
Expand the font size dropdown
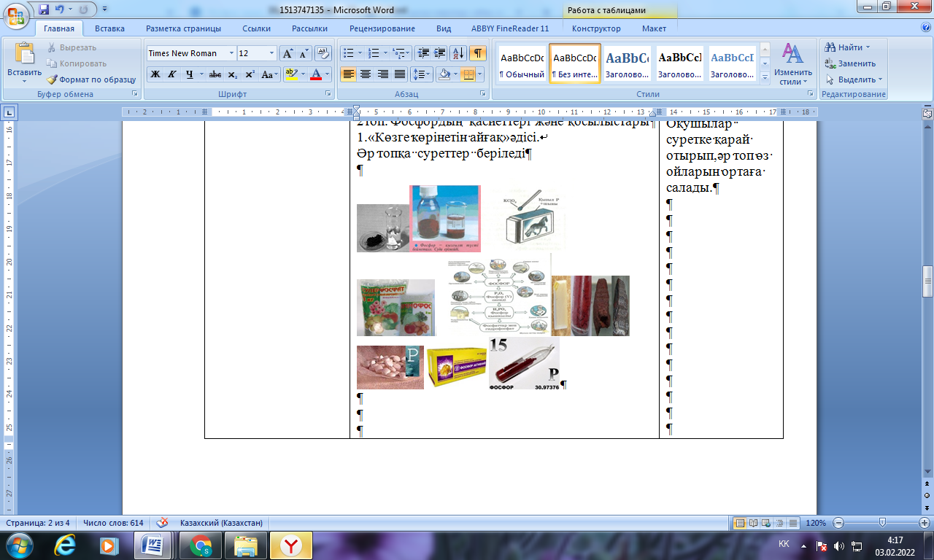pyautogui.click(x=272, y=53)
